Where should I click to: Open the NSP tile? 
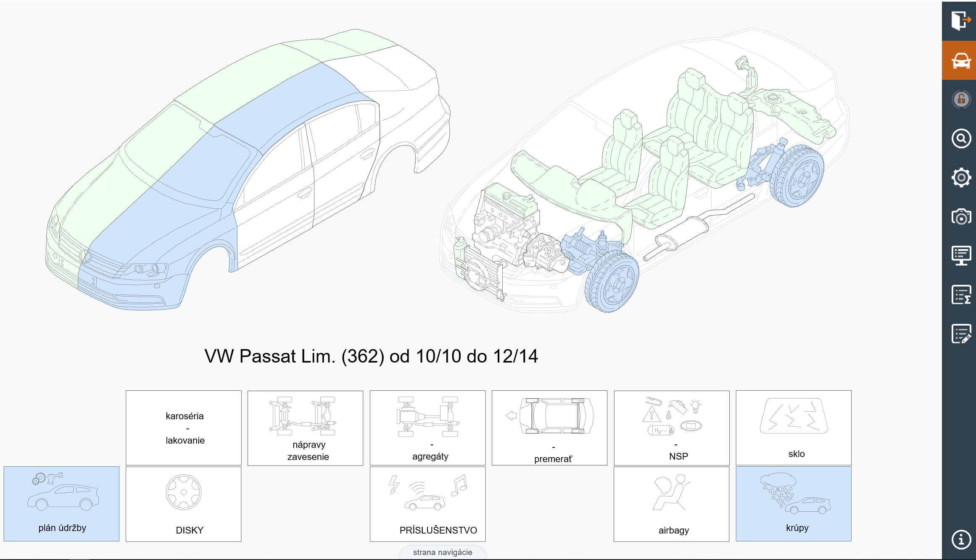pyautogui.click(x=672, y=428)
